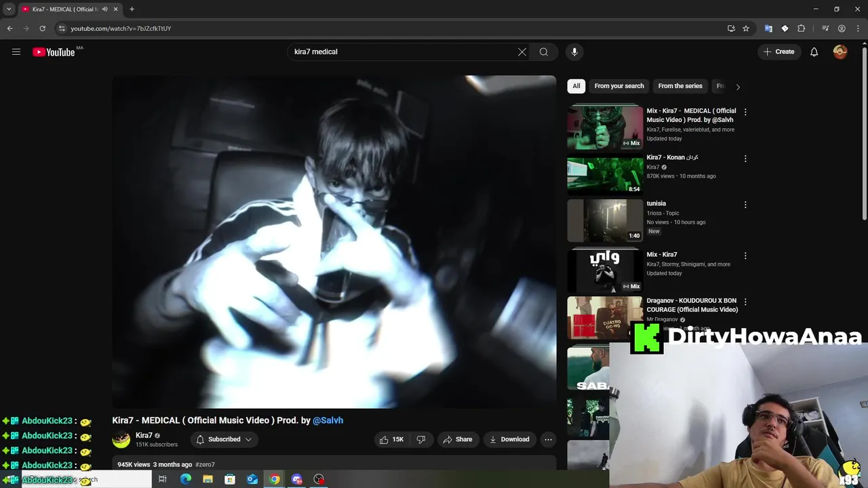The height and width of the screenshot is (488, 868).
Task: Click the Create button
Action: tap(778, 52)
